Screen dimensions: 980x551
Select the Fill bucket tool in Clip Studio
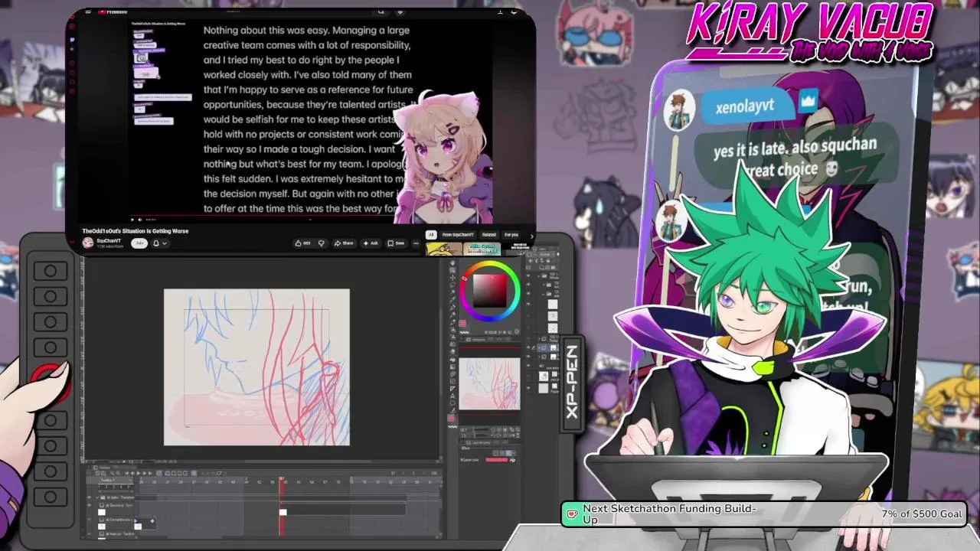[452, 359]
